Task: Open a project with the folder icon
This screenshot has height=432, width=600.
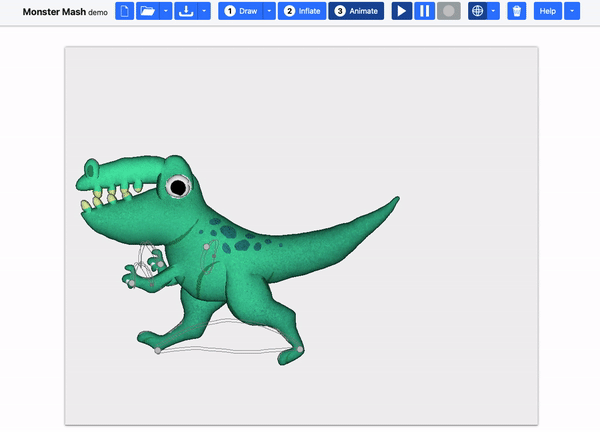Action: click(x=148, y=11)
